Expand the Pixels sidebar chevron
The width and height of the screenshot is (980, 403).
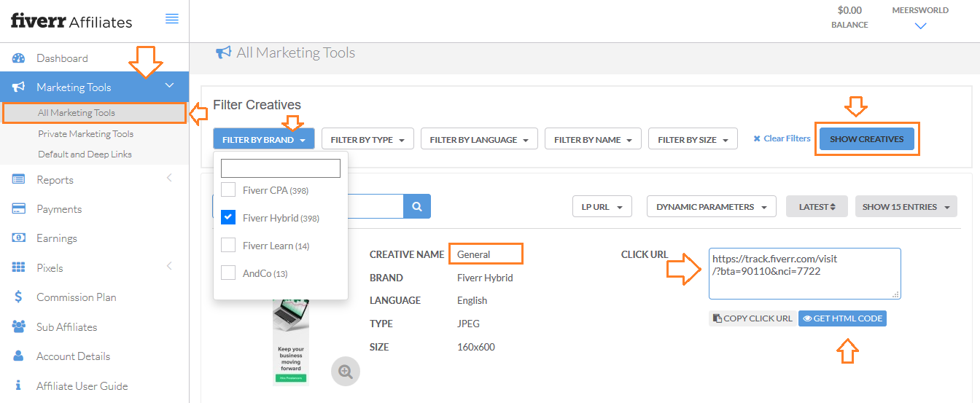point(169,267)
